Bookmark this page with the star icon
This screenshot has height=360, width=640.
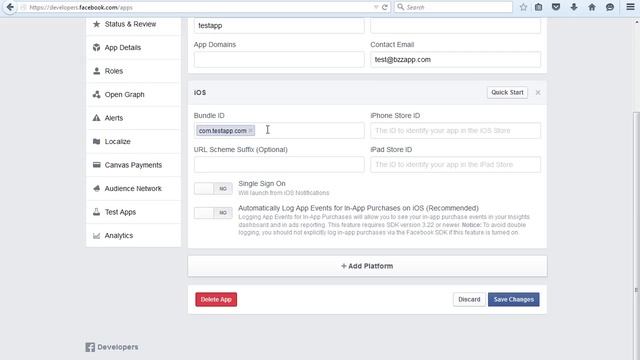click(523, 7)
